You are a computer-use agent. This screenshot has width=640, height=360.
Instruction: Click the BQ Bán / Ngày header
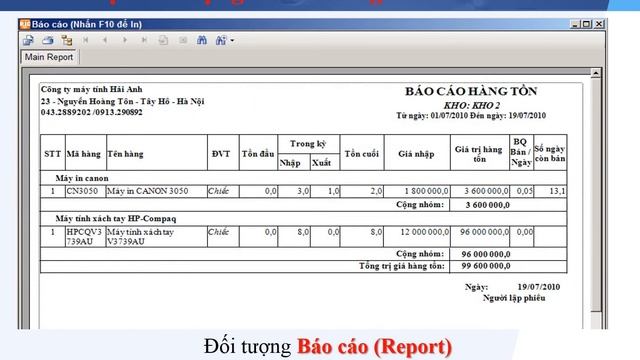click(521, 152)
